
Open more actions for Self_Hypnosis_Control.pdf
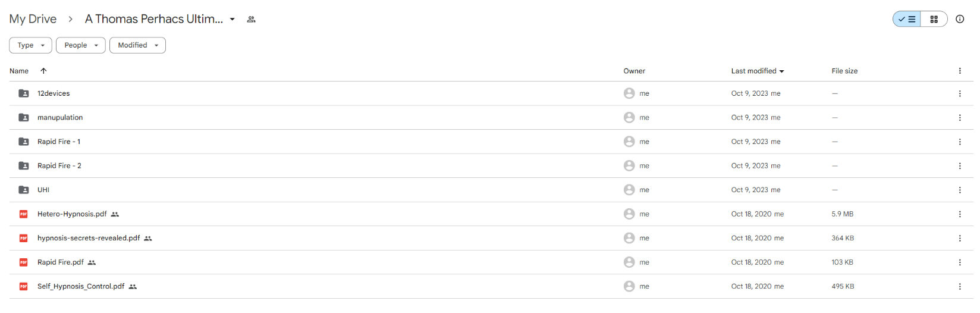pos(960,287)
